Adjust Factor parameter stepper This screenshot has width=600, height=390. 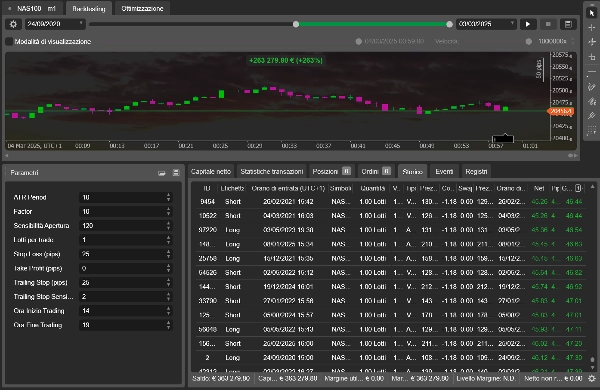coord(168,212)
